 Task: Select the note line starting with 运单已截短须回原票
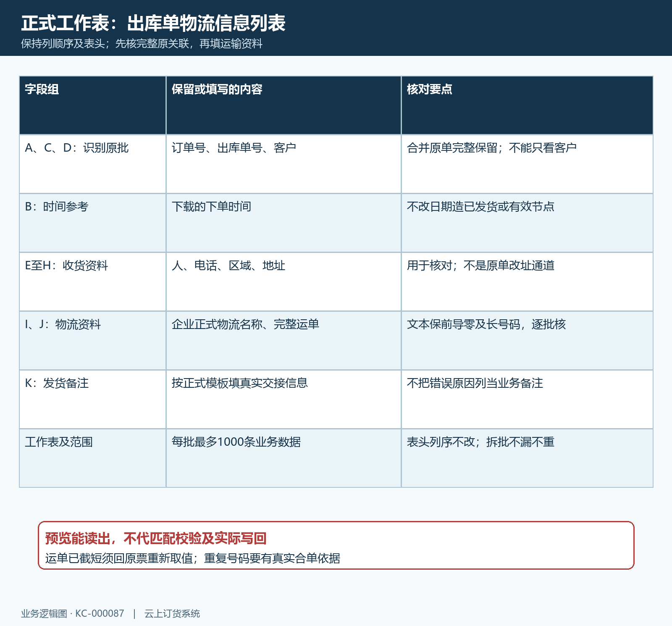tap(193, 558)
